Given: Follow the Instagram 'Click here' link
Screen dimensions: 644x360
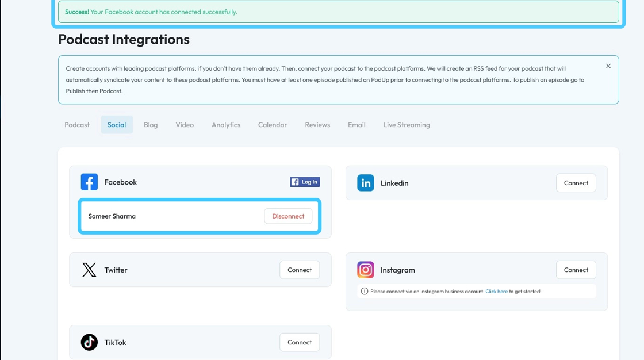Looking at the screenshot, I should click(x=497, y=292).
